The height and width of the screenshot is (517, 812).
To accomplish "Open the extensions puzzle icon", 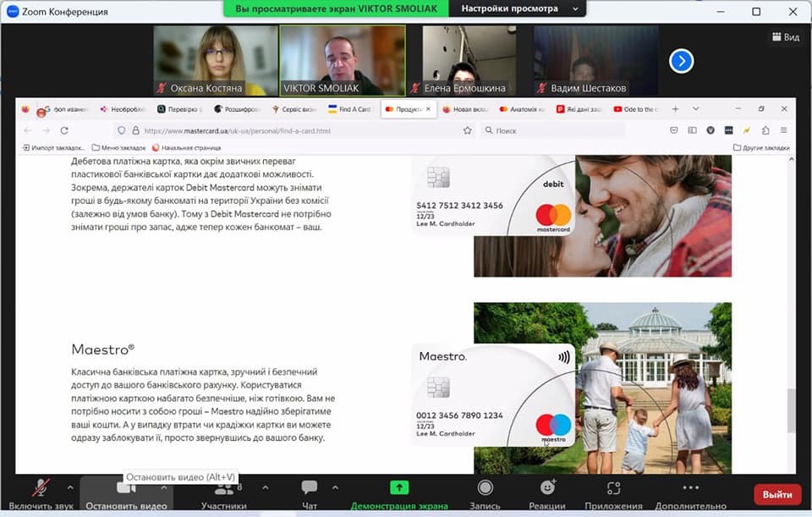I will 765,130.
